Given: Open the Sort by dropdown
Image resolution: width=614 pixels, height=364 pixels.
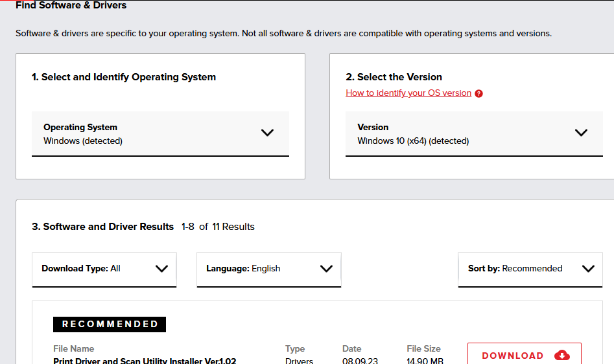Looking at the screenshot, I should click(x=530, y=269).
